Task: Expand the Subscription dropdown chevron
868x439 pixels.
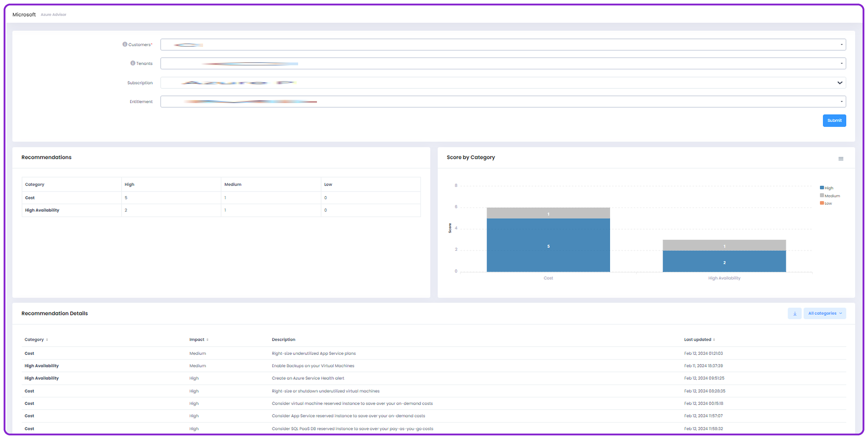Action: pos(840,83)
